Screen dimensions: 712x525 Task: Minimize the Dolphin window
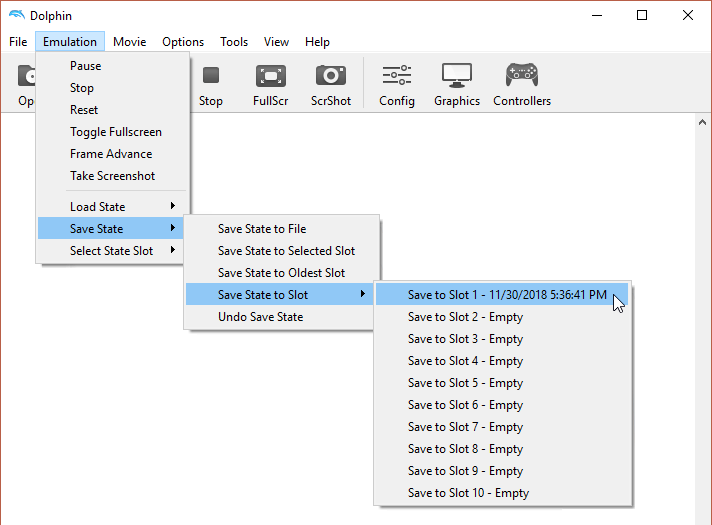coord(597,15)
